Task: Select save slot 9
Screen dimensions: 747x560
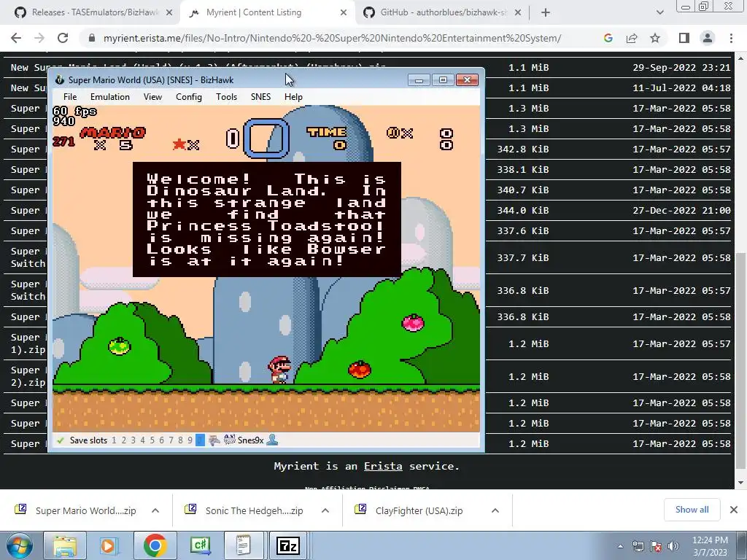Action: pyautogui.click(x=190, y=440)
